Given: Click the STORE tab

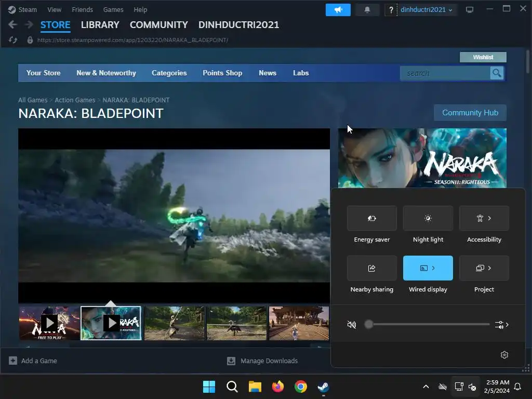Looking at the screenshot, I should pos(55,25).
